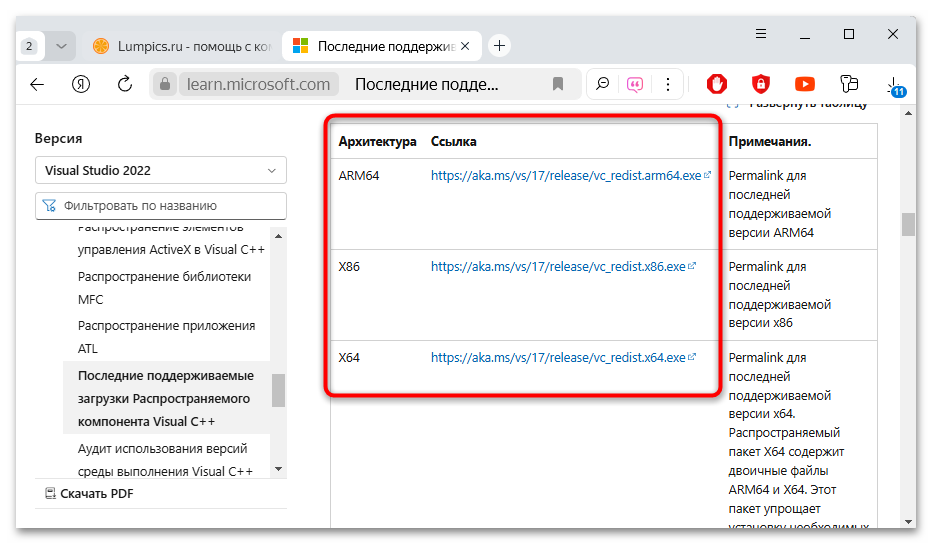Viewport: 932px width, 544px height.
Task: Click the main page scrollbar thumb
Action: coord(908,225)
